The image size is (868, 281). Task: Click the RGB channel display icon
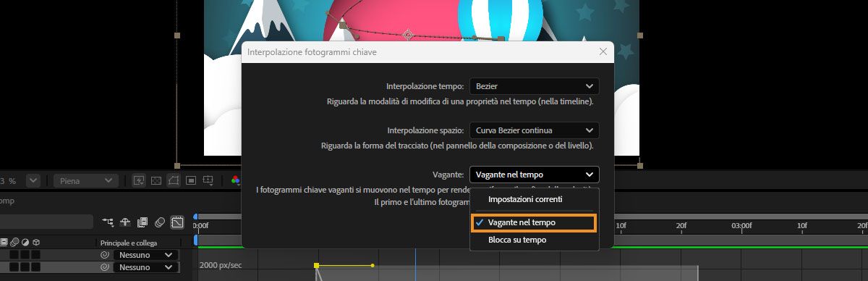(236, 180)
